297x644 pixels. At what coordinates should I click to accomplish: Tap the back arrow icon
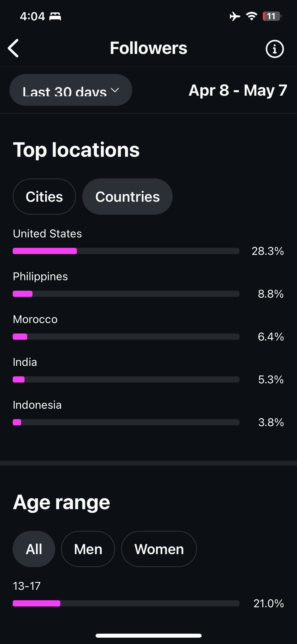tap(13, 48)
